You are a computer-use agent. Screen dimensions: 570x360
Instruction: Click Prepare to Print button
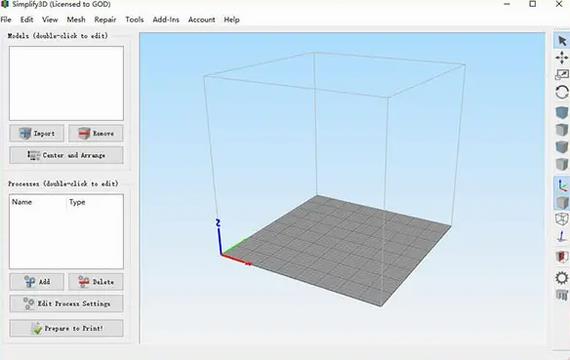(67, 328)
